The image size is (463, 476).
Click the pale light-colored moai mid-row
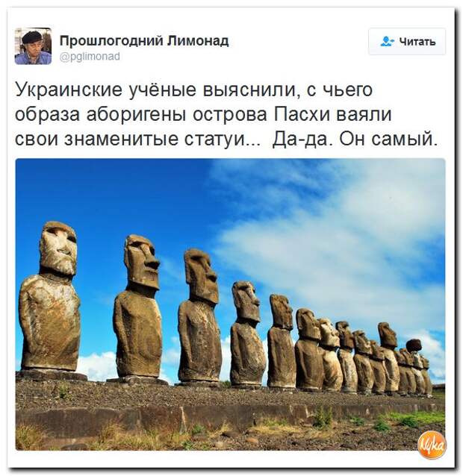[x=330, y=355]
